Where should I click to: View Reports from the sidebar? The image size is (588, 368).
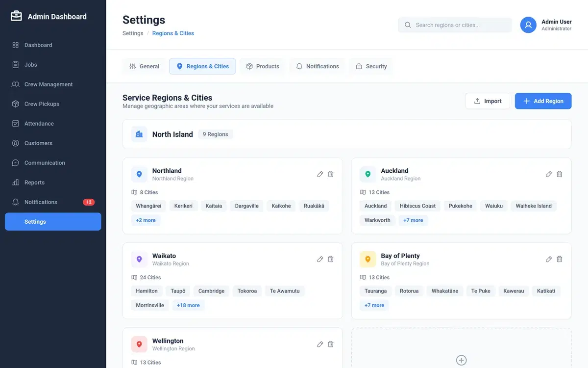(x=53, y=183)
